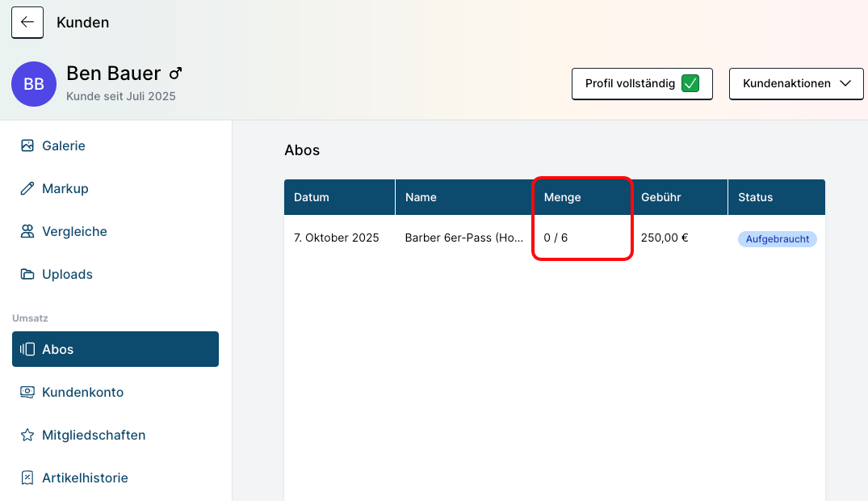Click the Mitgliedschaften star icon
Image resolution: width=868 pixels, height=501 pixels.
tap(27, 436)
